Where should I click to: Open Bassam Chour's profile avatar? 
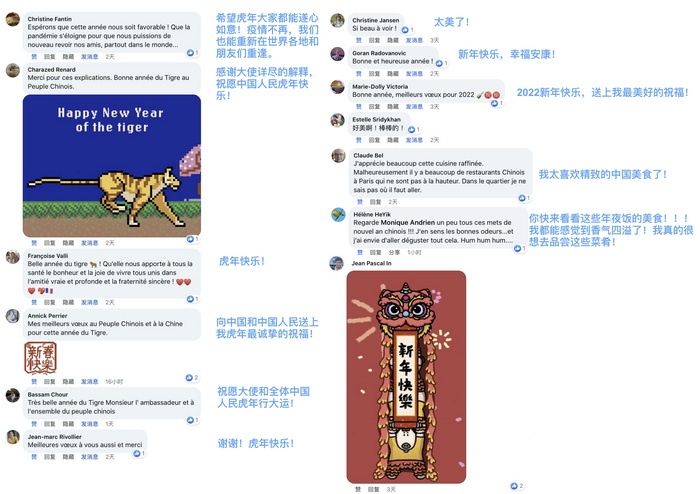click(x=12, y=395)
